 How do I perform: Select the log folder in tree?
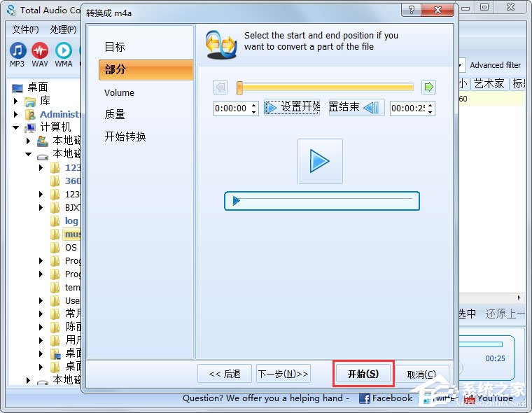click(x=71, y=221)
